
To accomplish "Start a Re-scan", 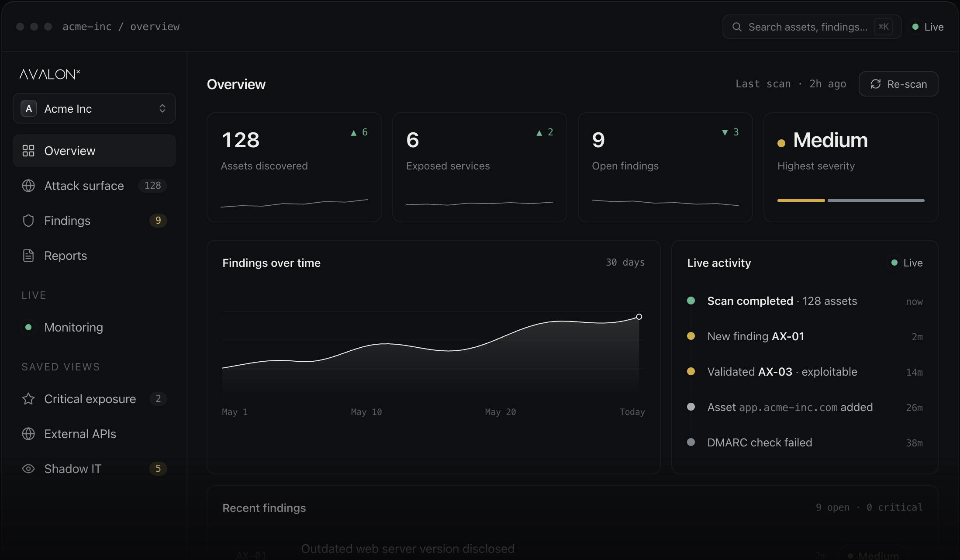I will click(898, 84).
